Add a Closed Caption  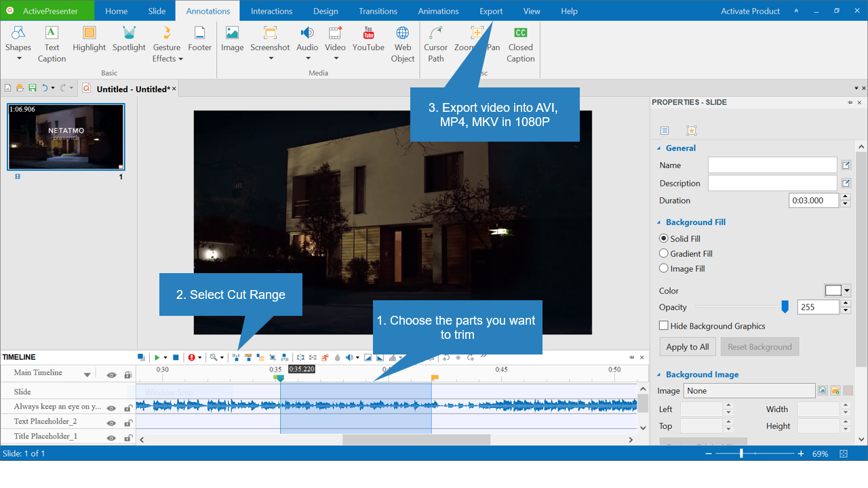coord(520,41)
